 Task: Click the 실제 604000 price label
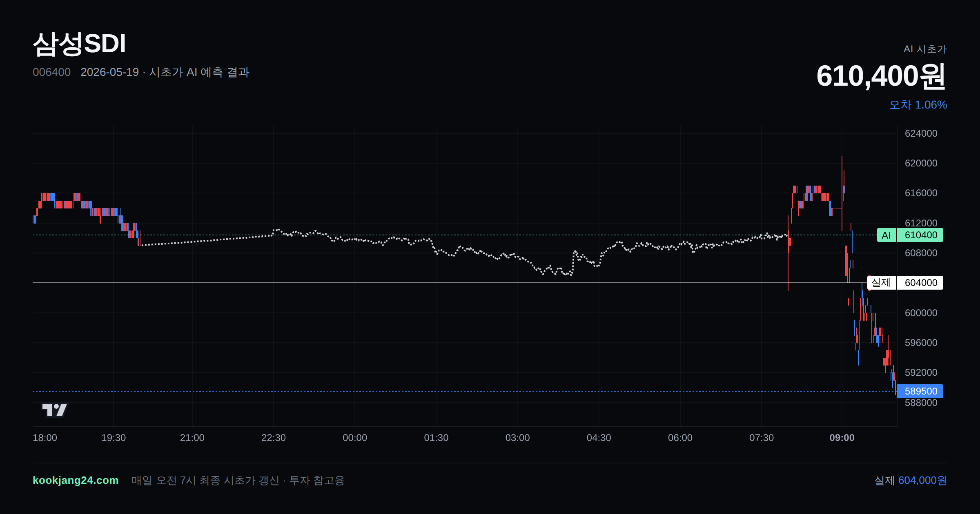click(x=905, y=283)
